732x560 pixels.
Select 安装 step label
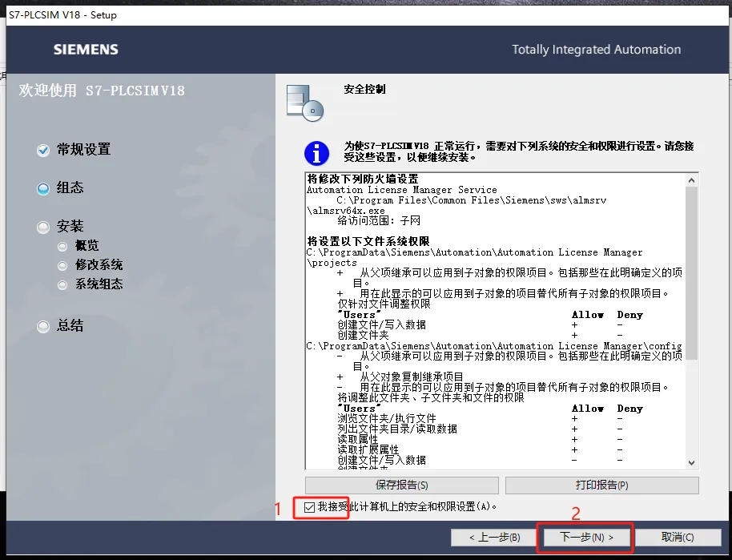coord(70,226)
